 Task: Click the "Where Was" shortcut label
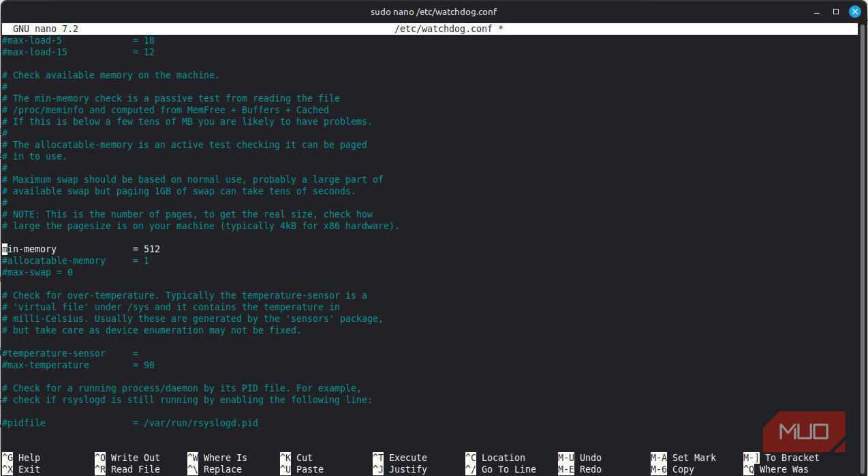[x=784, y=469]
